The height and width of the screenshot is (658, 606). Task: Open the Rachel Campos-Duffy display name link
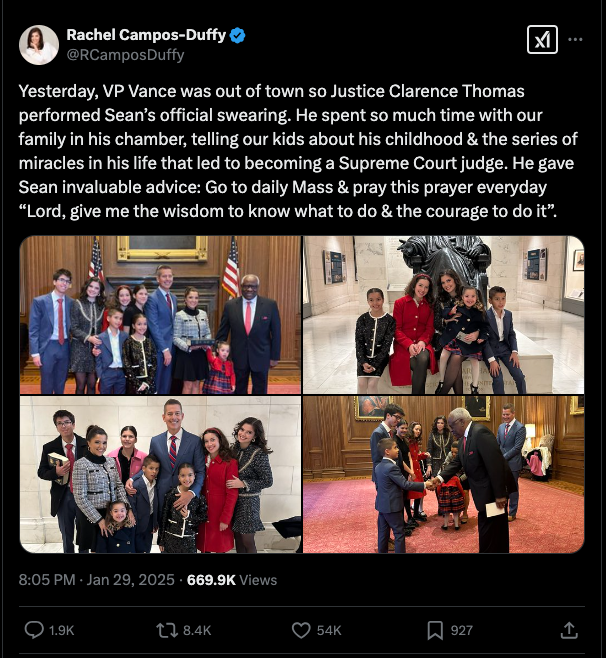pyautogui.click(x=146, y=35)
